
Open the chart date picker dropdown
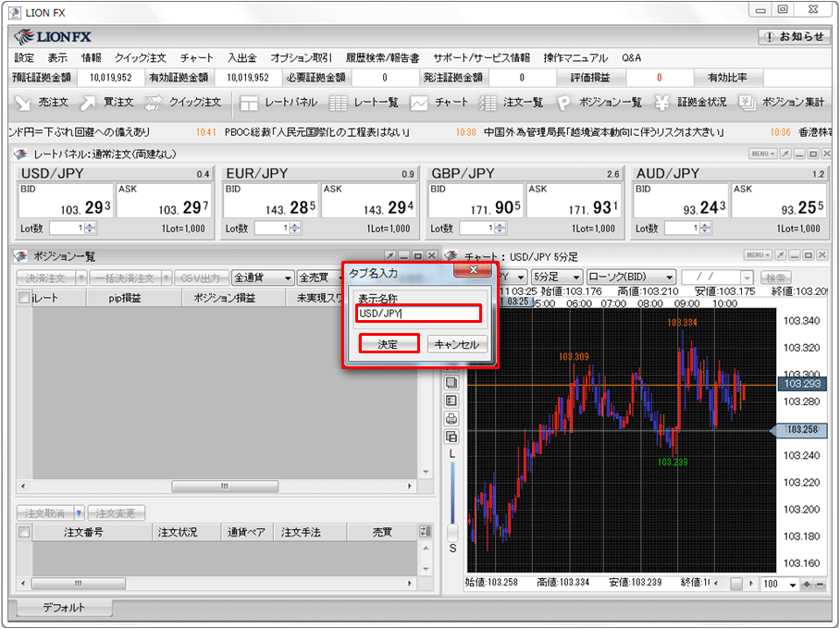[x=747, y=277]
